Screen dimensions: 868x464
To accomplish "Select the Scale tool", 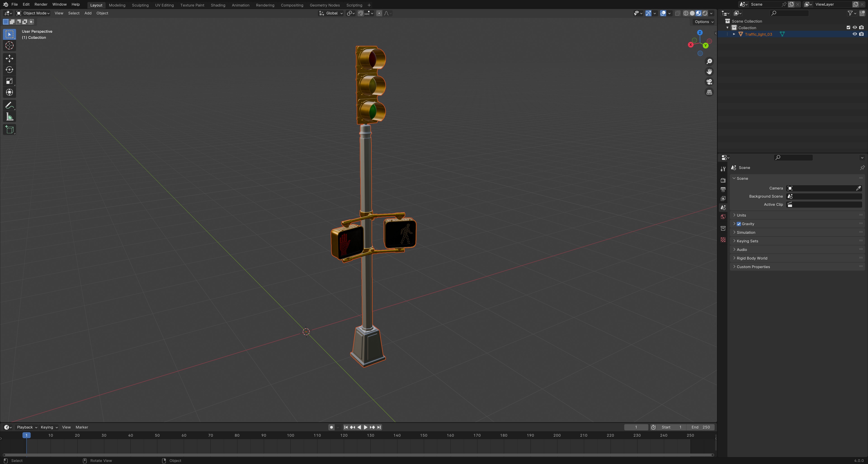I will tap(9, 81).
